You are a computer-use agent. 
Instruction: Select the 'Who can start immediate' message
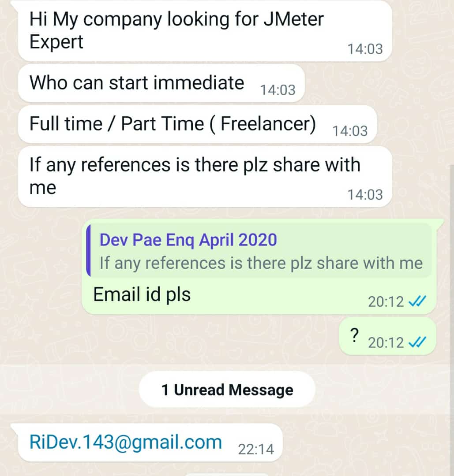(161, 83)
